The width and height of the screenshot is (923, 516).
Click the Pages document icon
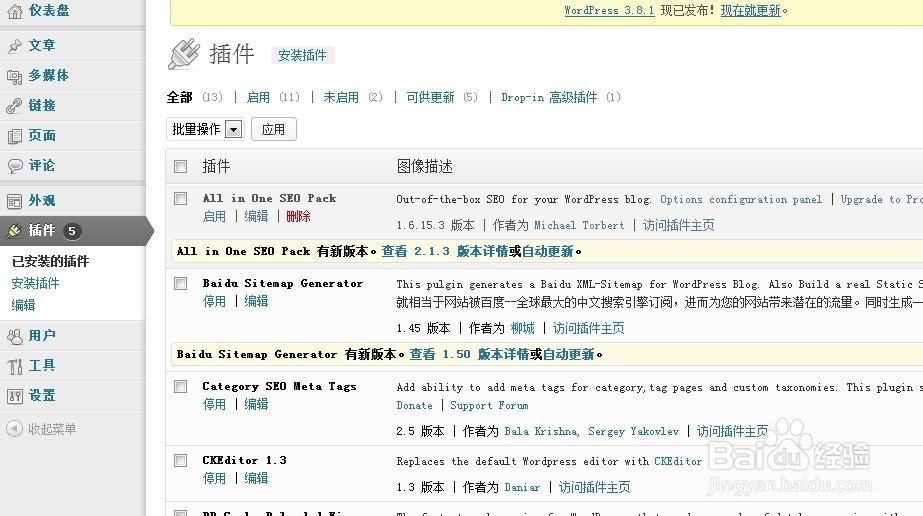15,136
